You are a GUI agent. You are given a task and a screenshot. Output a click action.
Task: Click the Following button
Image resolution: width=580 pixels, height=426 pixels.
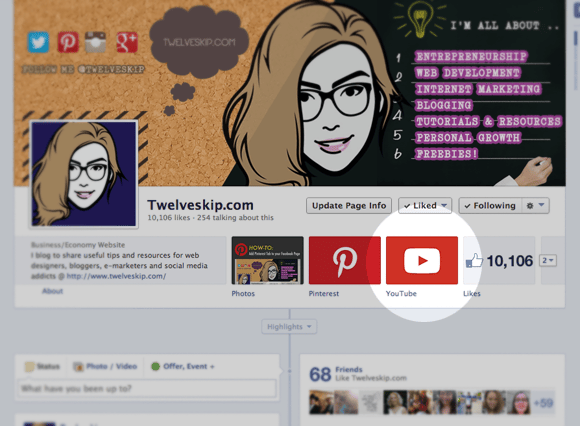[490, 206]
